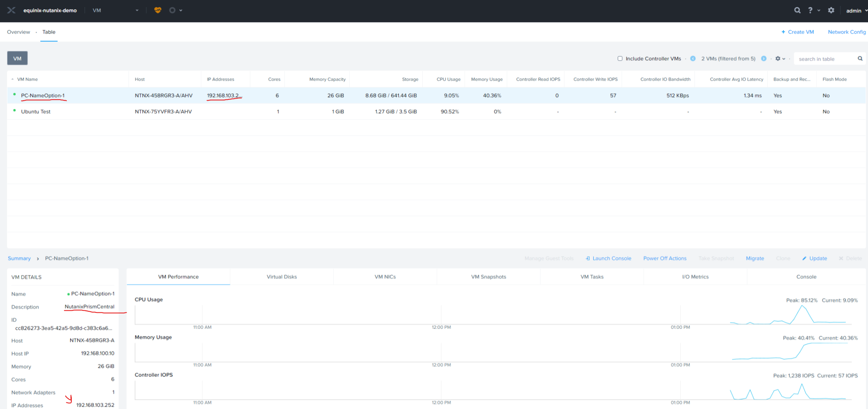Sort by Storage column header
The width and height of the screenshot is (868, 409).
point(410,79)
